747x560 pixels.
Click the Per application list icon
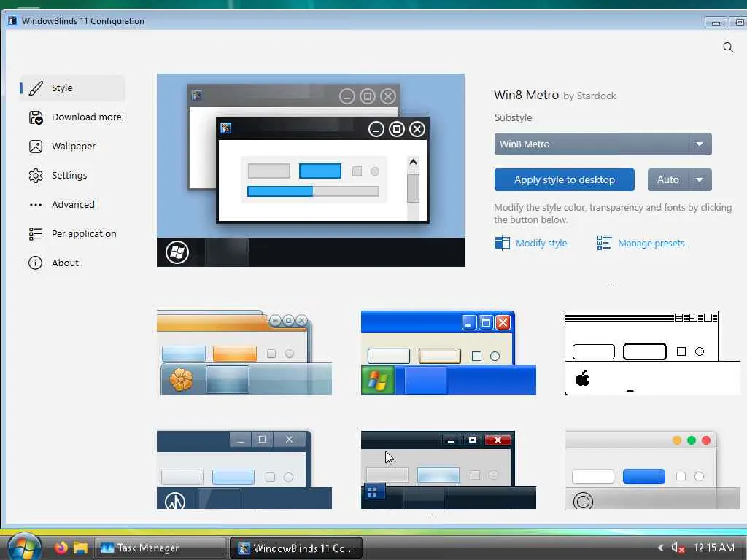36,234
